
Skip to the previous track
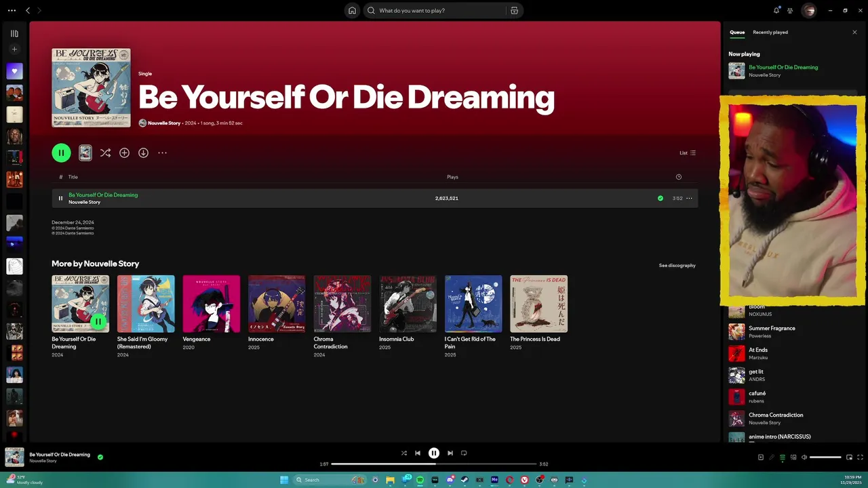(418, 453)
